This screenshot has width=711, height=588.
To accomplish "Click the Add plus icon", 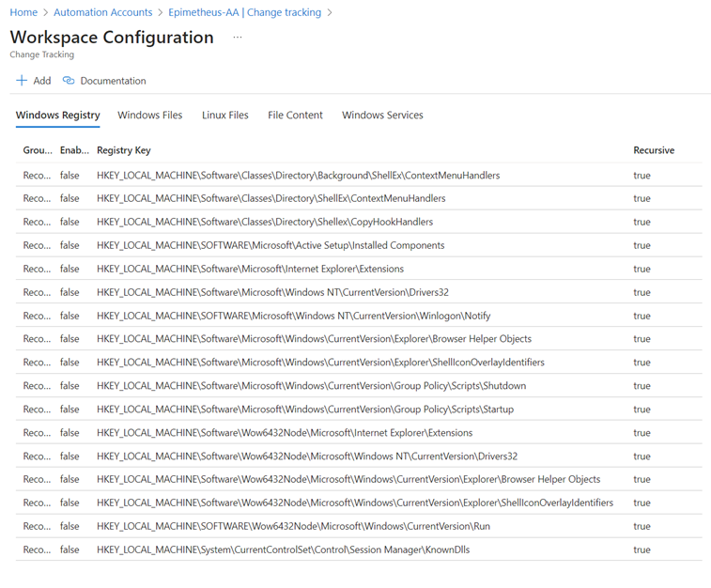I will [22, 81].
